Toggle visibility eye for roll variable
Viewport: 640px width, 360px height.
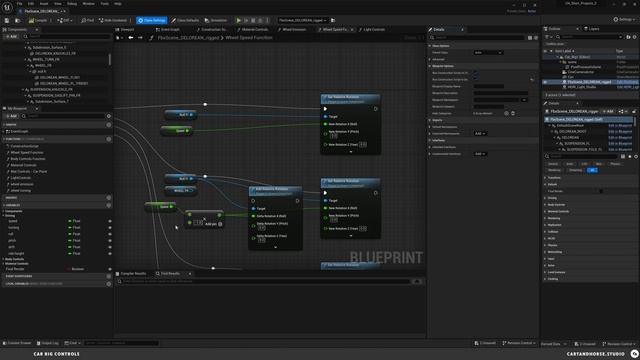tap(110, 234)
